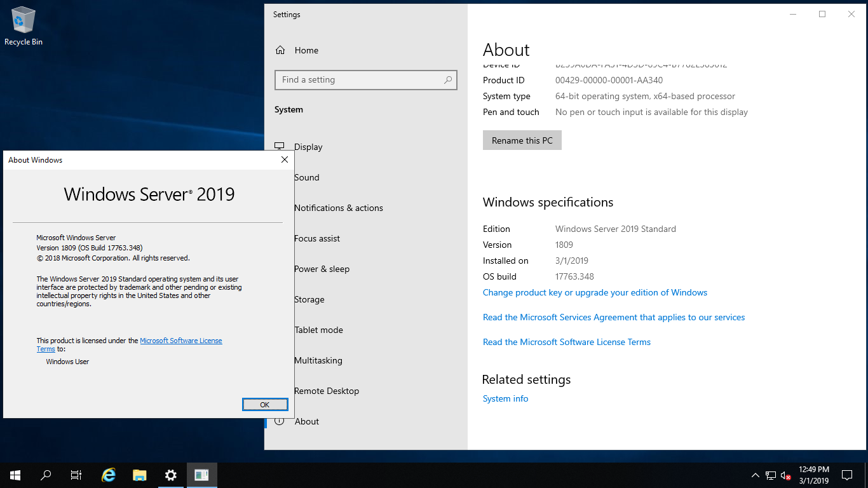Viewport: 868px width, 488px height.
Task: Show hidden system tray icons
Action: [756, 475]
